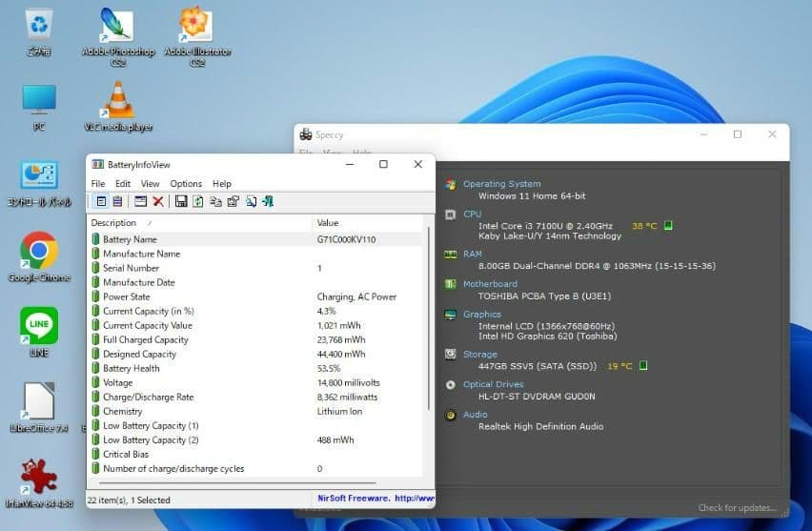Screen dimensions: 812x531
Task: Open the Recycle Bin desktop icon
Action: [39, 32]
